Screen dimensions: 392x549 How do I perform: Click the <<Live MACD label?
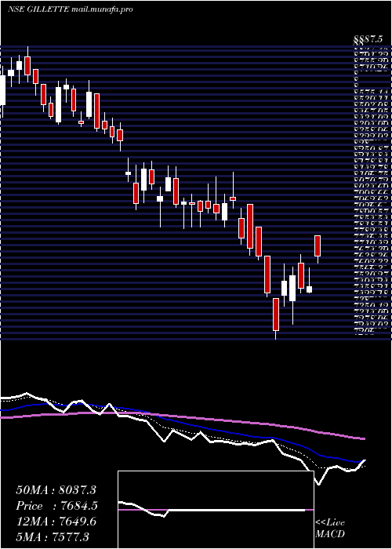tap(330, 529)
